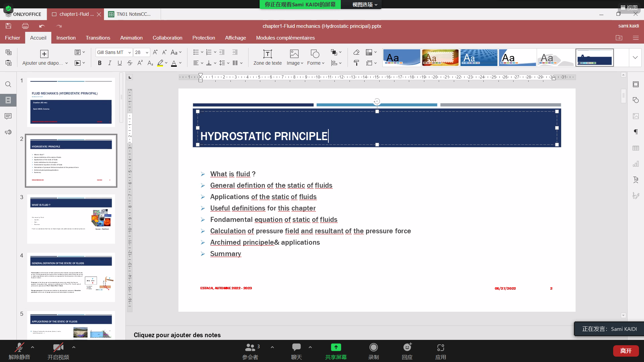
Task: Click the clear style eraser icon
Action: click(x=356, y=52)
